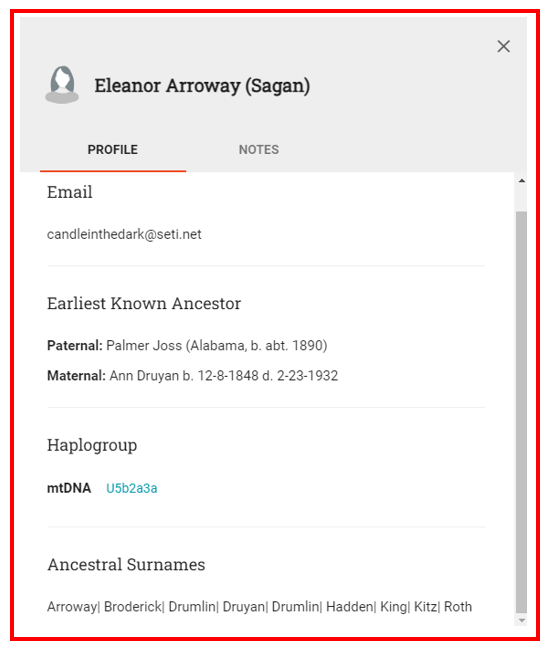This screenshot has width=545, height=650.
Task: Click the Maternal ancestor Ann Druyan entry
Action: (x=192, y=376)
